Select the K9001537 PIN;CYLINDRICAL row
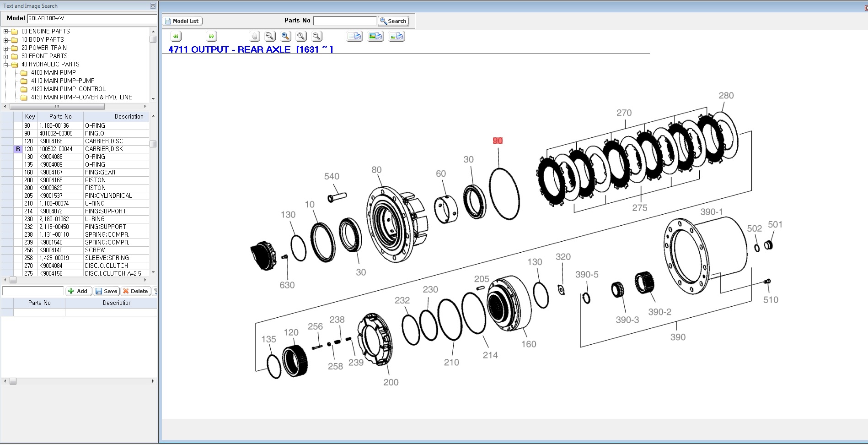The image size is (868, 445). [75, 196]
